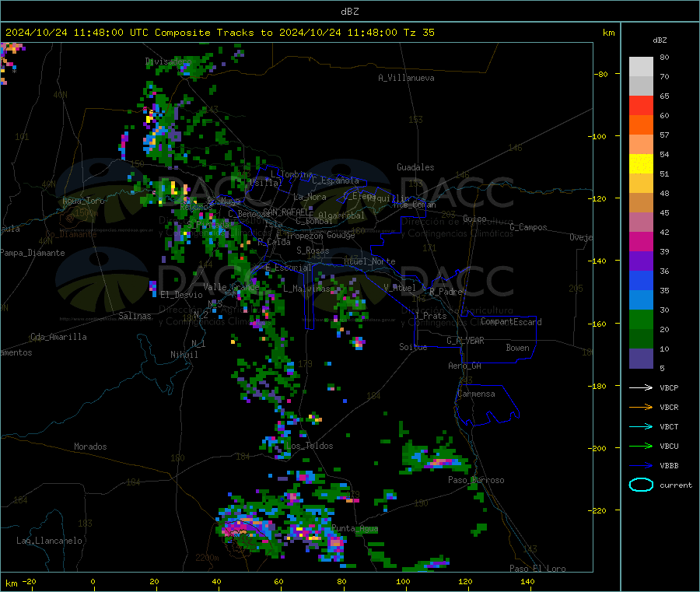The height and width of the screenshot is (592, 700).
Task: Click the V_Atuel map label
Action: click(x=400, y=288)
